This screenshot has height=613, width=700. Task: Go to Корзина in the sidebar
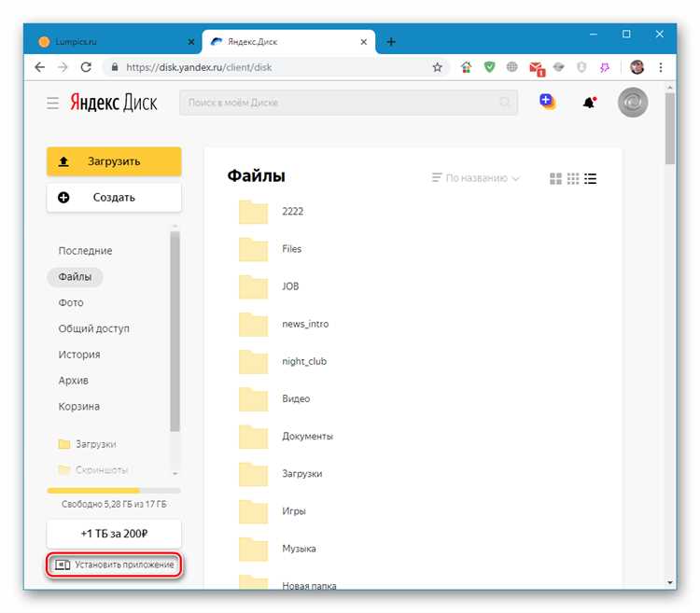79,407
